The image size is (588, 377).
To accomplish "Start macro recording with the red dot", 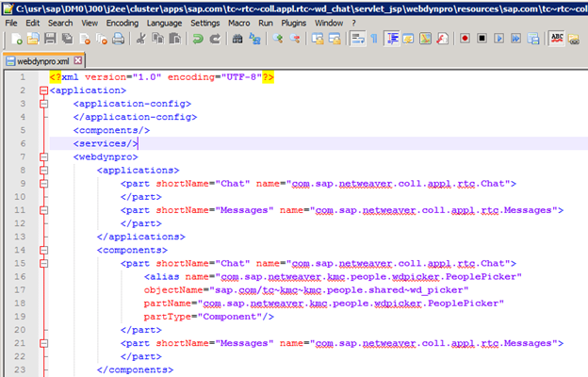I will (x=465, y=39).
